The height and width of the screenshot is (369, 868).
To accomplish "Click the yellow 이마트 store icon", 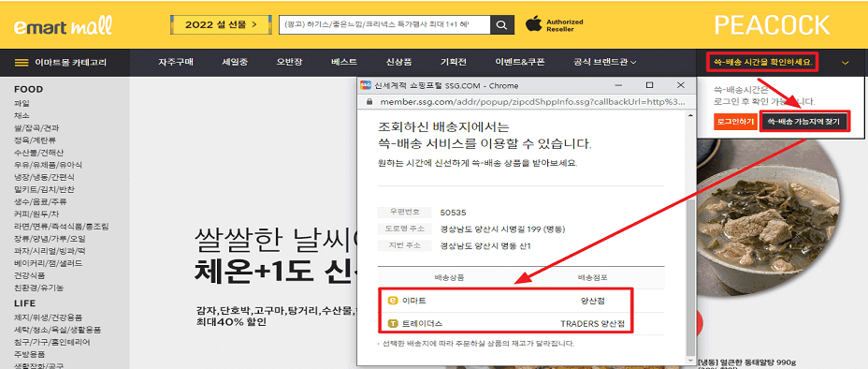I will [393, 301].
